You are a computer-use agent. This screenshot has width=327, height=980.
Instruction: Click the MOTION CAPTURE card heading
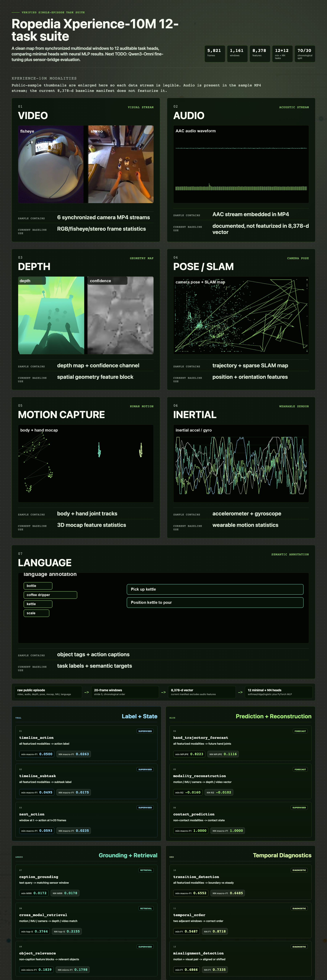coord(61,415)
